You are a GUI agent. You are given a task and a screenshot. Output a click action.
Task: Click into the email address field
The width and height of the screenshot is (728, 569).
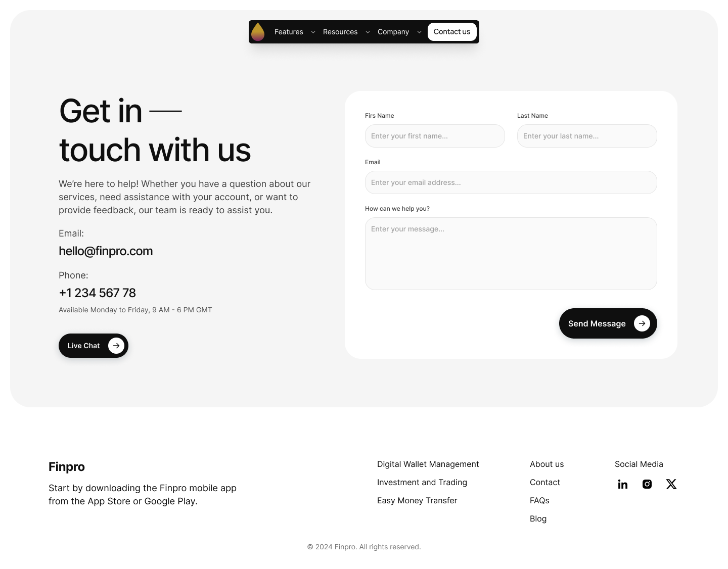coord(511,182)
